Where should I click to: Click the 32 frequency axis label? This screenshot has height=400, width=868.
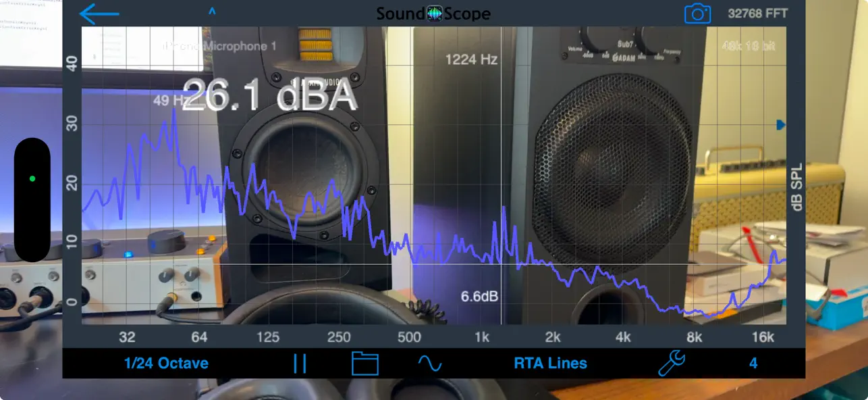click(x=127, y=337)
